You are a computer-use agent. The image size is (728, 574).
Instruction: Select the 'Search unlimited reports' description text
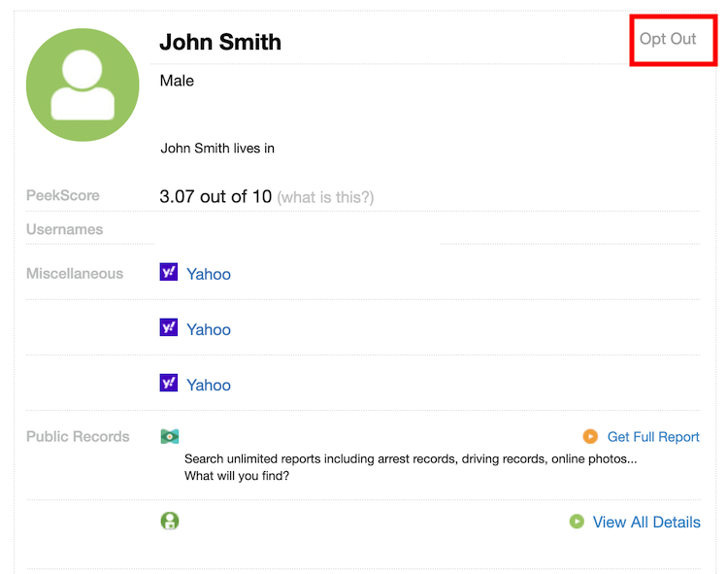411,467
